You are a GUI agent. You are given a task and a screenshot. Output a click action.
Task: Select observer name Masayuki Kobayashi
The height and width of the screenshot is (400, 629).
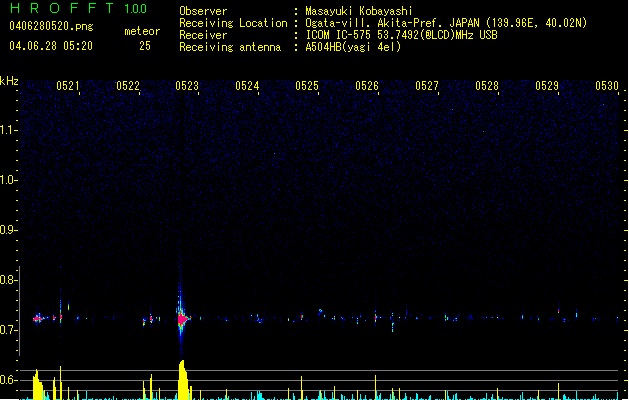click(x=359, y=11)
